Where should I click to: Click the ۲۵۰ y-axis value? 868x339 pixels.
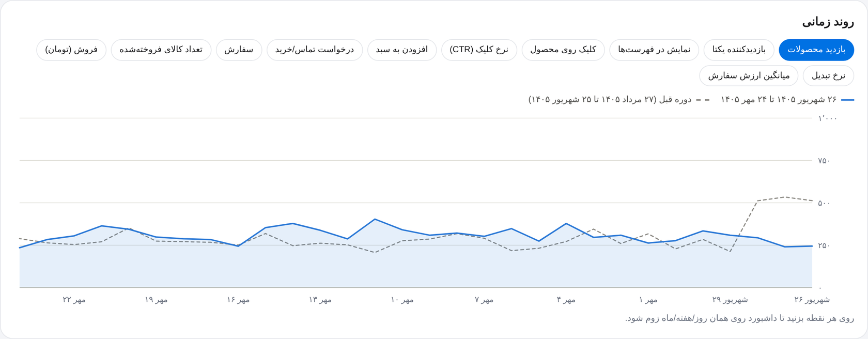tap(824, 245)
